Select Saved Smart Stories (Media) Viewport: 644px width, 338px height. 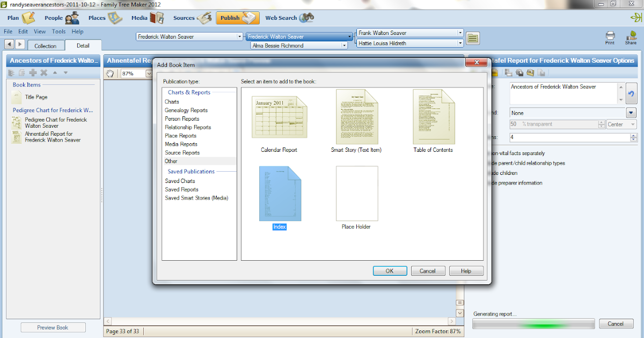pyautogui.click(x=196, y=197)
